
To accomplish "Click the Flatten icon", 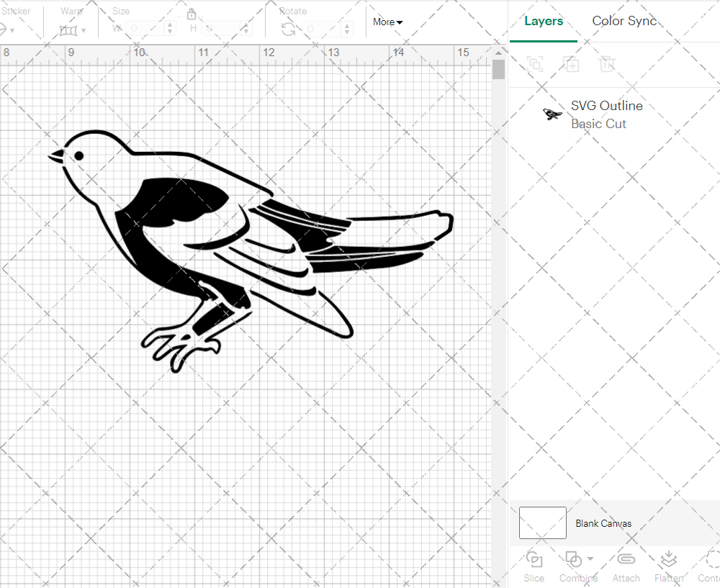I will (x=669, y=559).
